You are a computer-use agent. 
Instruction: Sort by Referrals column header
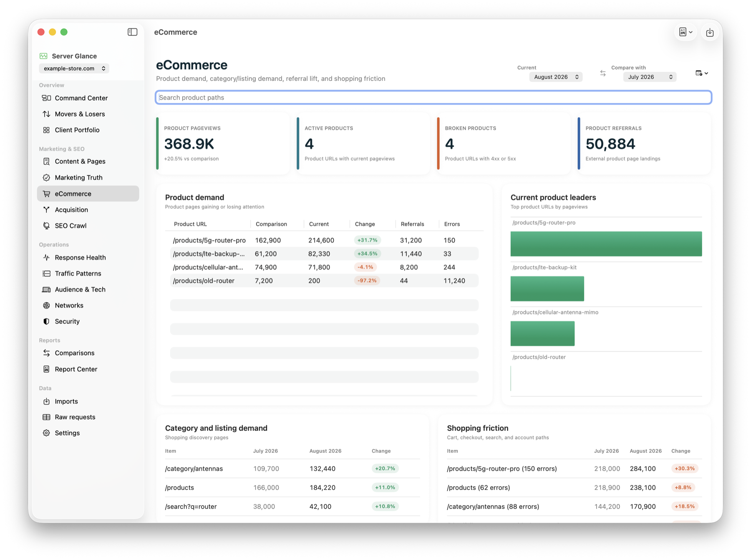(x=412, y=224)
